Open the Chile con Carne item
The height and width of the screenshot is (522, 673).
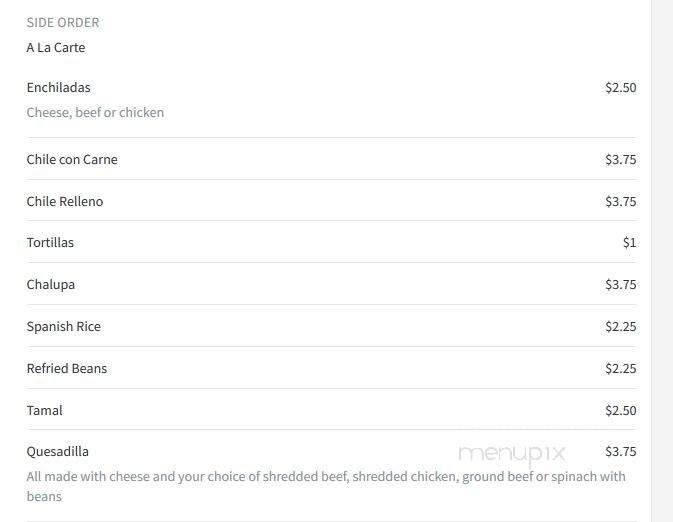72,159
